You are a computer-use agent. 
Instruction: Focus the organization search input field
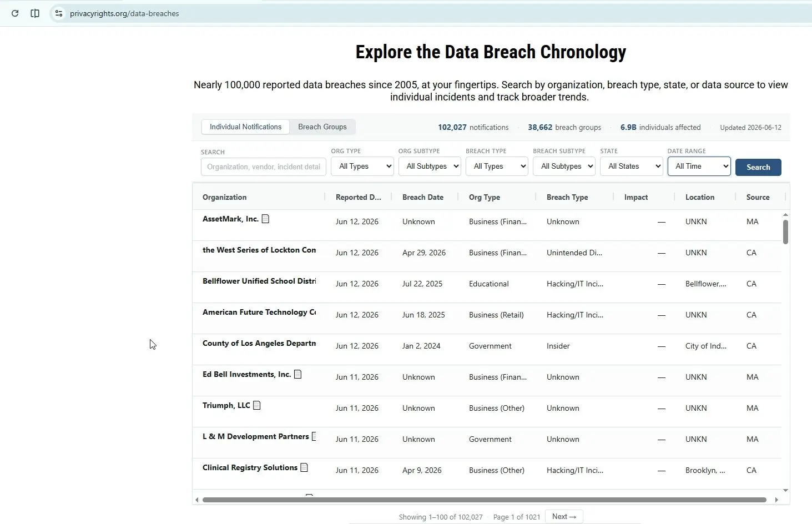(x=263, y=167)
